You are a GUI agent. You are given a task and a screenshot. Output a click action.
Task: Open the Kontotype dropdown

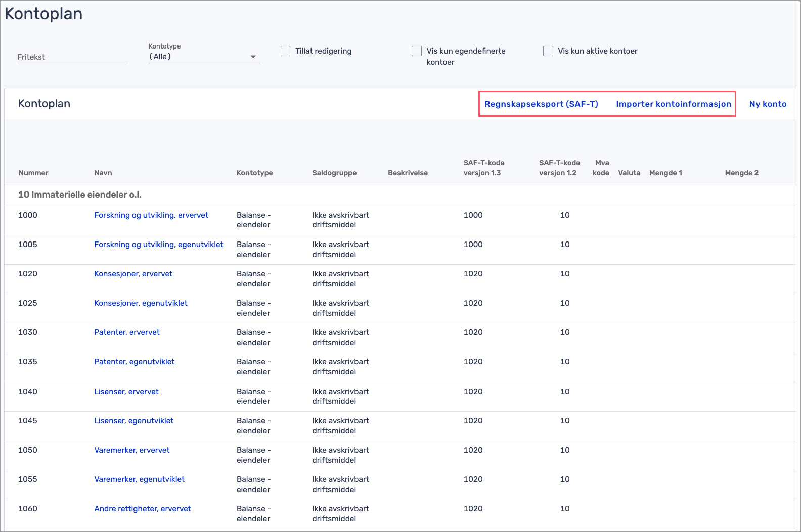coord(204,57)
